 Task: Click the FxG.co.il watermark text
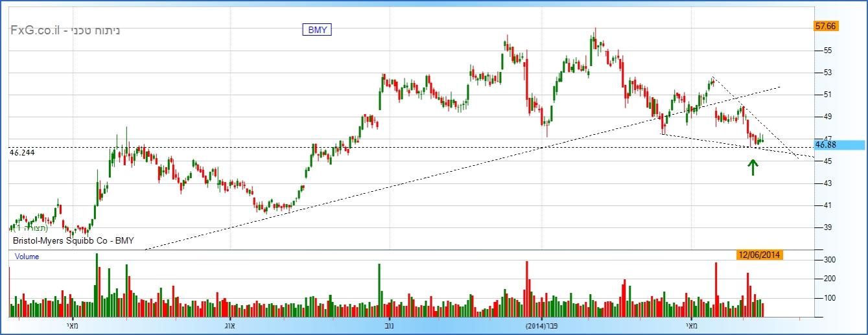click(35, 30)
